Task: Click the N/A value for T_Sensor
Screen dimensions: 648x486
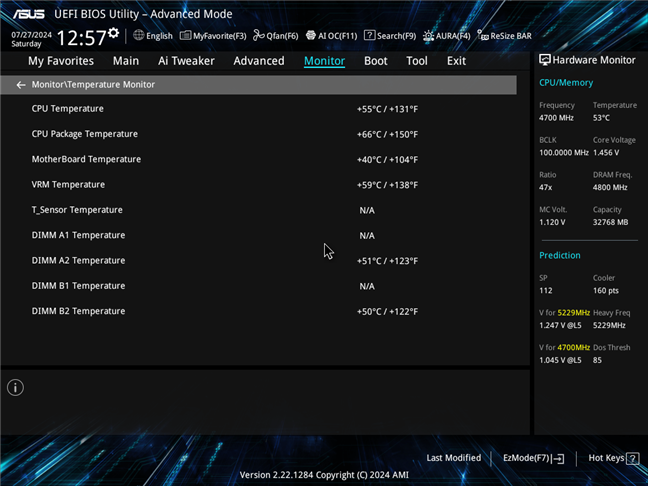Action: pyautogui.click(x=367, y=211)
